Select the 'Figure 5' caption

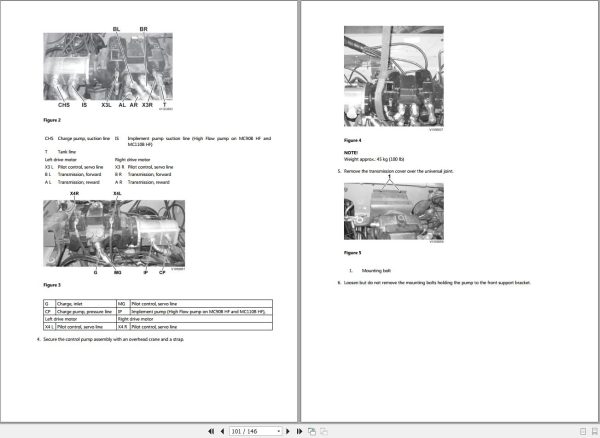click(352, 253)
